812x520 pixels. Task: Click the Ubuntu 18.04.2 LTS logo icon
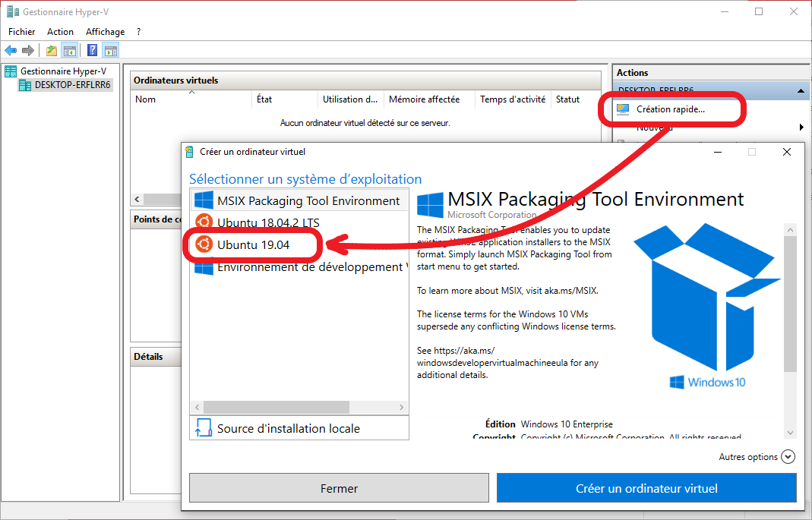(x=203, y=222)
